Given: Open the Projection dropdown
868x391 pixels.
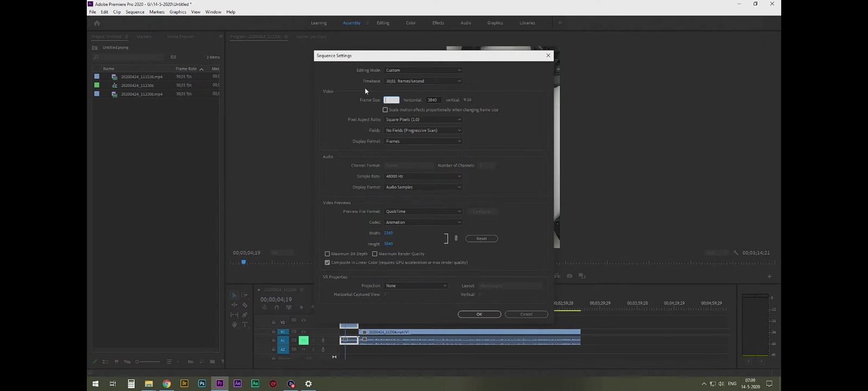Looking at the screenshot, I should pos(416,286).
